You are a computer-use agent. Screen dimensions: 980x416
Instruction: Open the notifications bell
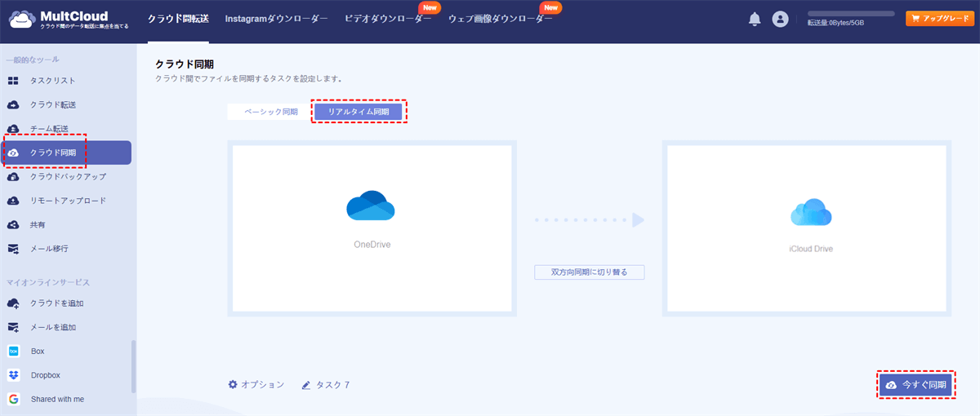[x=755, y=20]
